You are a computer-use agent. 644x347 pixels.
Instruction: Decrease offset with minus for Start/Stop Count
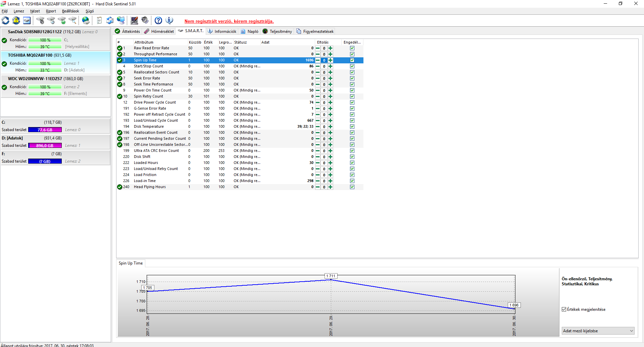click(318, 66)
